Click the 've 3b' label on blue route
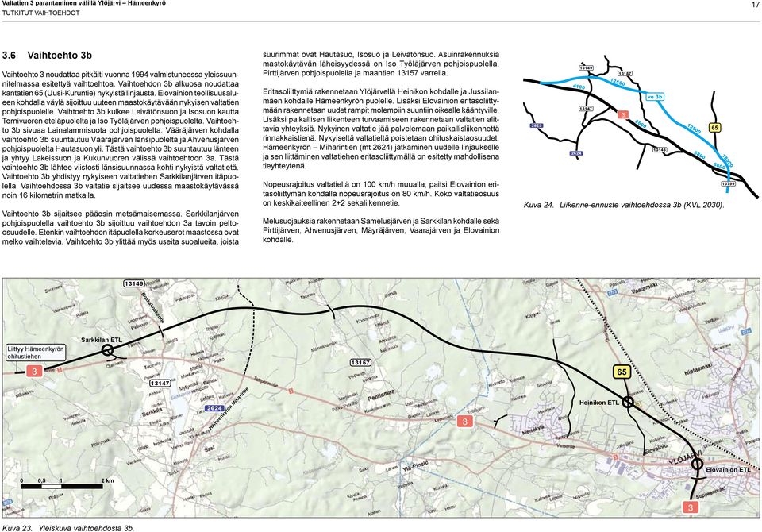This screenshot has height=532, width=762. tap(655, 97)
